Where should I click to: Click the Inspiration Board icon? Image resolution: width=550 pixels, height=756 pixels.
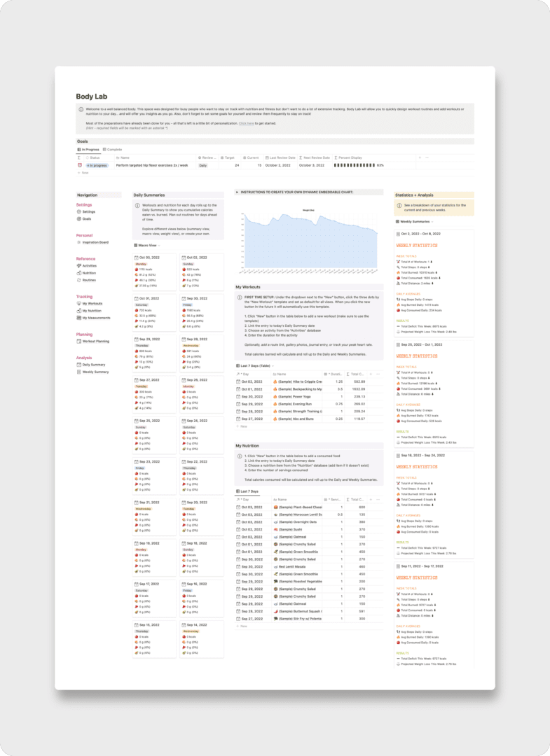pos(79,242)
